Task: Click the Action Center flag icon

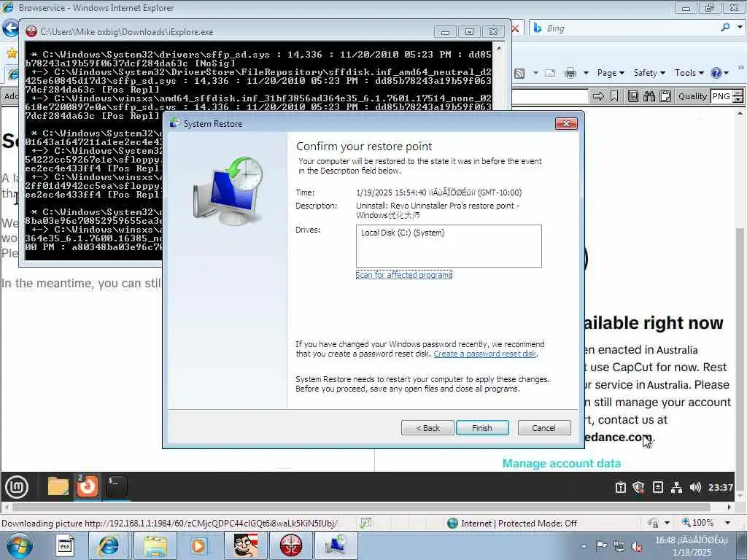Action: pyautogui.click(x=602, y=546)
